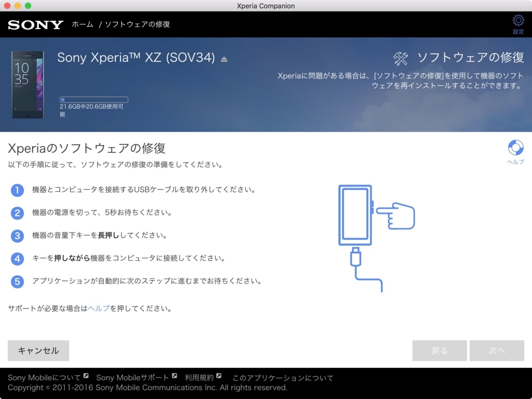Click the text 21.6GB中20.6GB使用可能
The image size is (532, 399).
pyautogui.click(x=91, y=110)
